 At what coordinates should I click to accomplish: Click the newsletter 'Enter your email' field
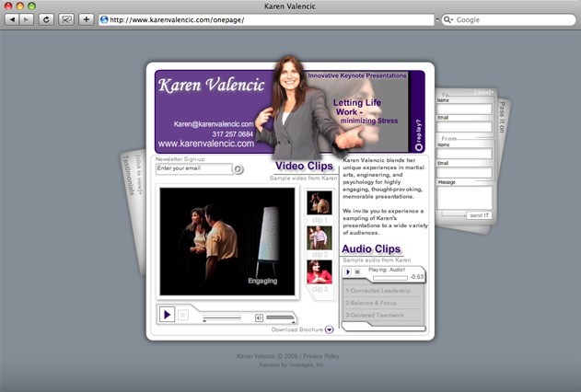pos(193,168)
